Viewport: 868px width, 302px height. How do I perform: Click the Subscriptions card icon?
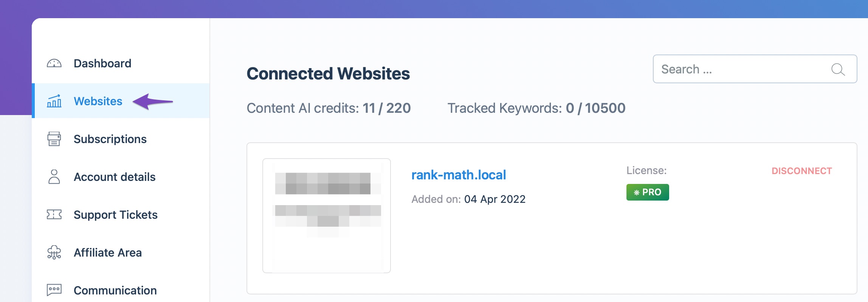point(54,139)
